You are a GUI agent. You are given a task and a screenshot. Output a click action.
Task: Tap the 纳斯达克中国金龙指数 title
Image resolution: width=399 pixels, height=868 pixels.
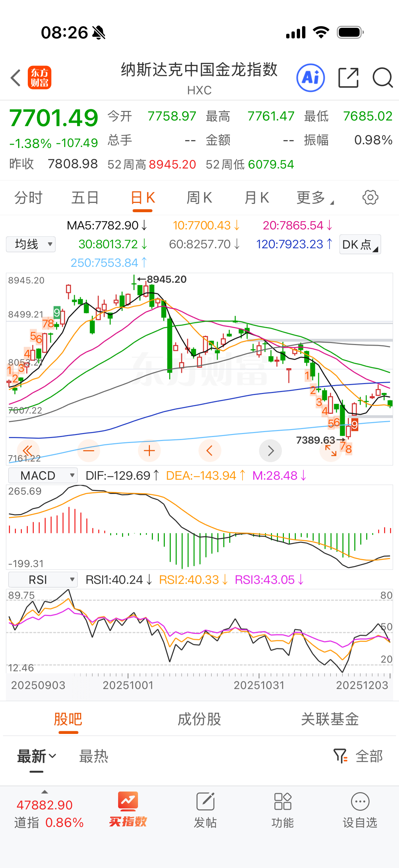click(x=199, y=70)
